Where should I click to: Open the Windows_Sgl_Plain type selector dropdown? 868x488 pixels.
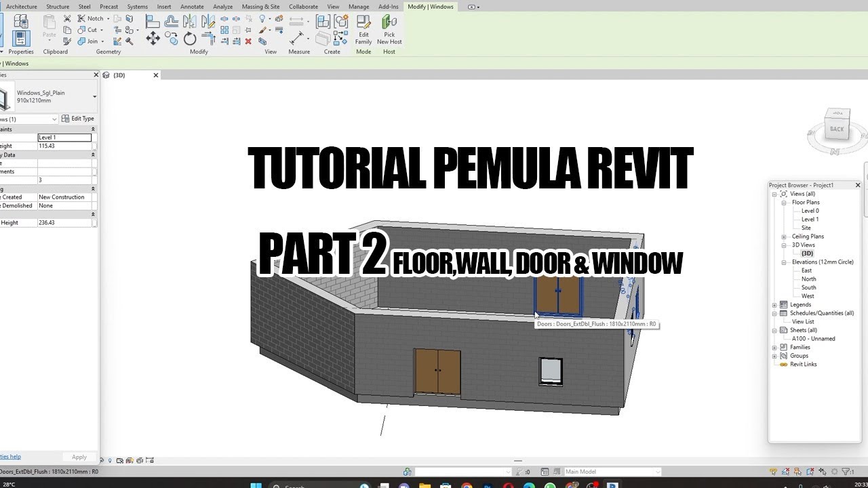point(94,97)
